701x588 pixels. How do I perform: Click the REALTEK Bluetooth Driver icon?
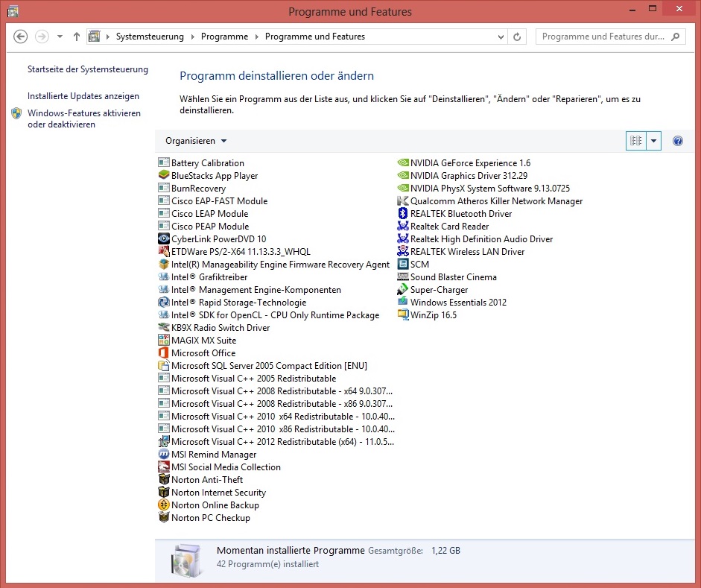[x=403, y=213]
